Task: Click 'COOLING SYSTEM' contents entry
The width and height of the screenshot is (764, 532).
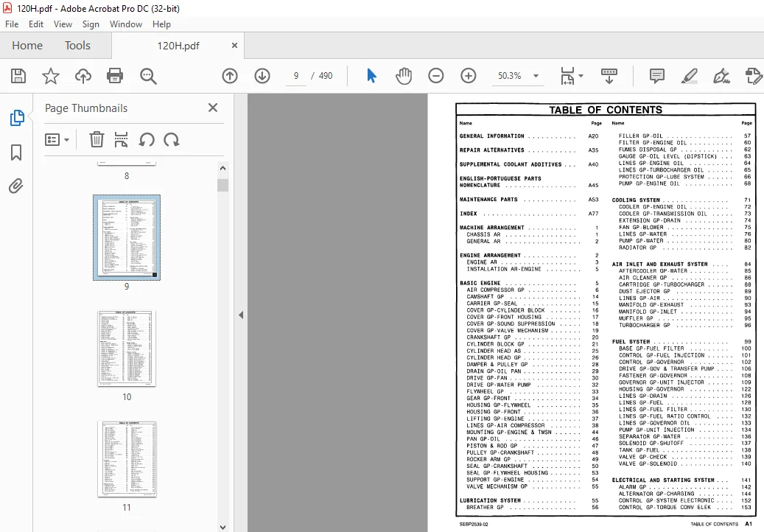Action: coord(636,200)
